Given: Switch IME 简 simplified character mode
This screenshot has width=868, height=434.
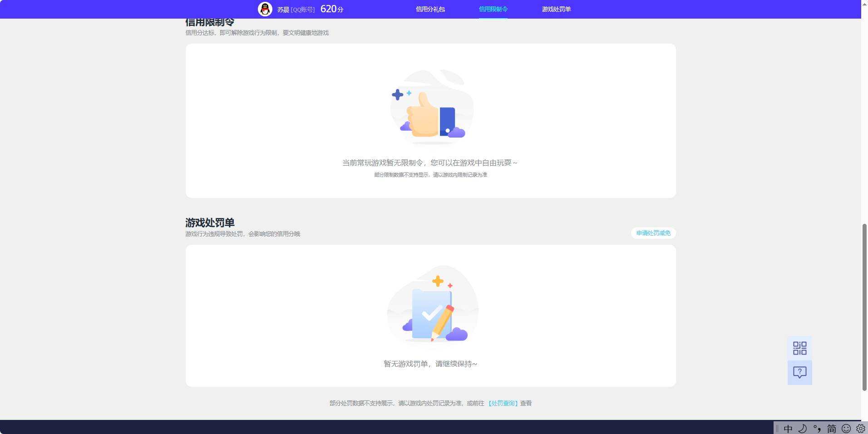Looking at the screenshot, I should pyautogui.click(x=831, y=428).
